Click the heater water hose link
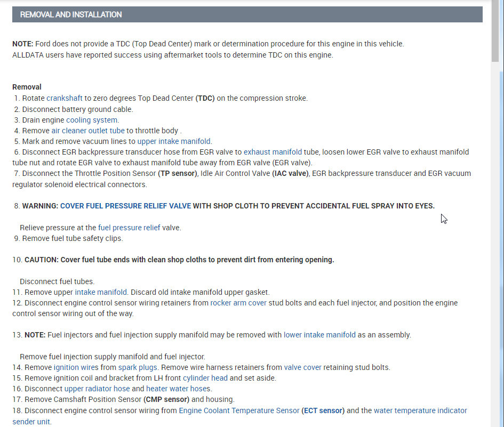 176,389
